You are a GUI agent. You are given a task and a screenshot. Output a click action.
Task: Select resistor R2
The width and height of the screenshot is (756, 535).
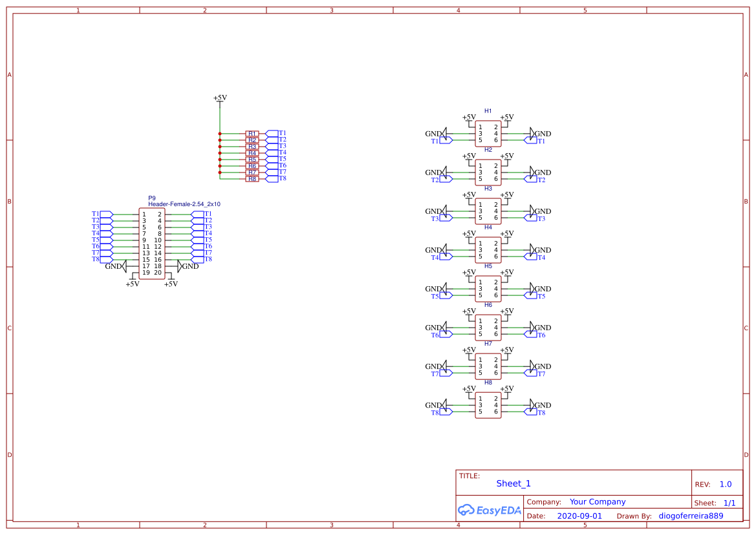[252, 140]
